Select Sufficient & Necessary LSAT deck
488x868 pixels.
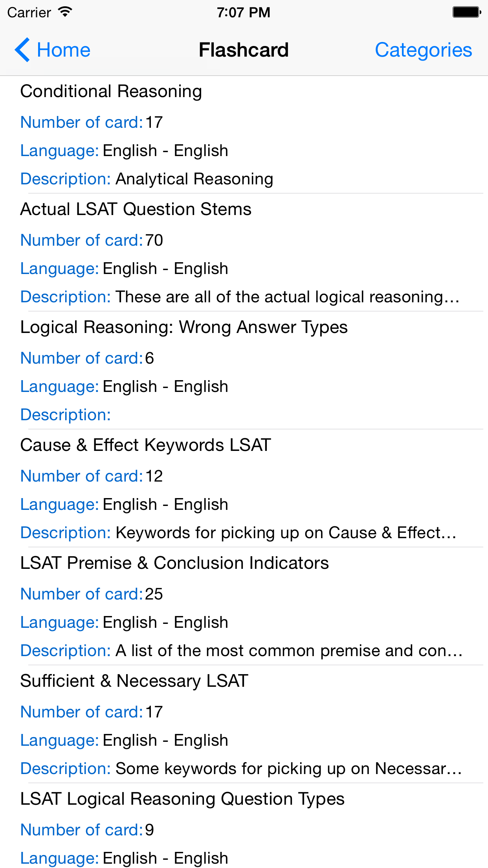[x=134, y=681]
